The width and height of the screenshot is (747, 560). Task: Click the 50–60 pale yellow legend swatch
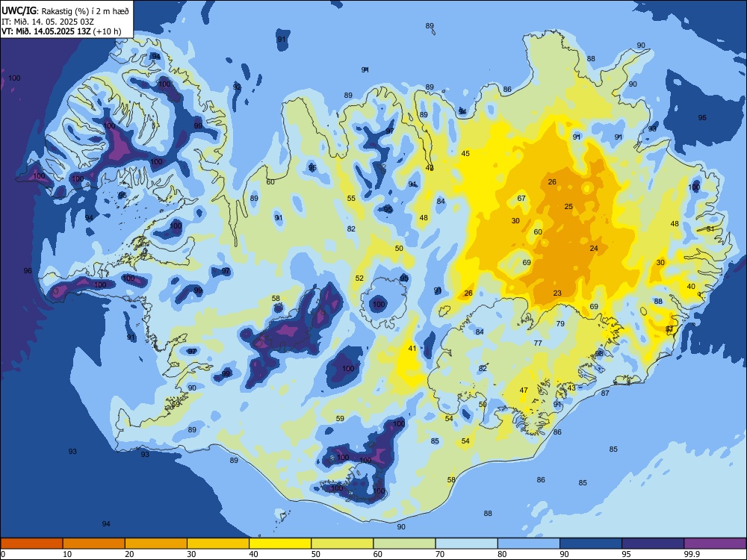343,544
